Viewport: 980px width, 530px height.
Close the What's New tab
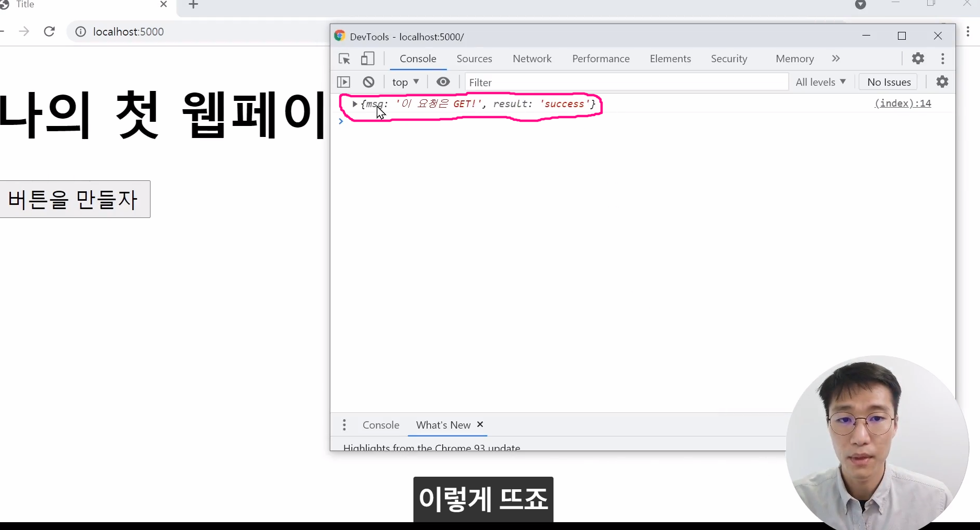pyautogui.click(x=480, y=424)
